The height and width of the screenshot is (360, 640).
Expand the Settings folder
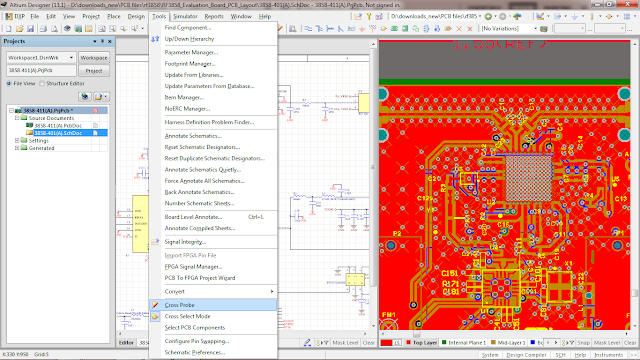17,140
